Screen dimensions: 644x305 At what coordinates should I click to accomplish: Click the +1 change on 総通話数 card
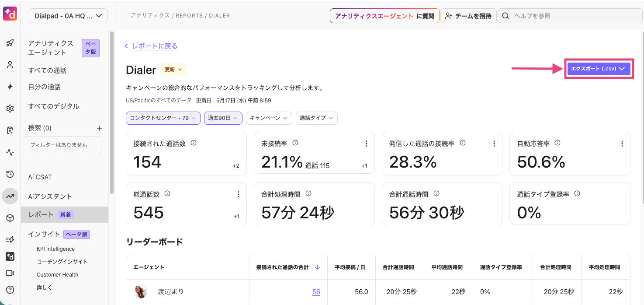[x=236, y=217]
